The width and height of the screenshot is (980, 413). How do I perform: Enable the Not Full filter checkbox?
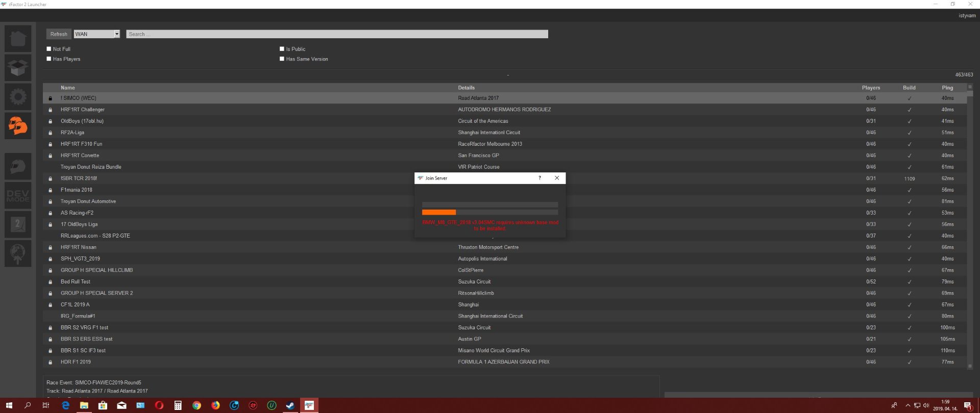tap(49, 49)
